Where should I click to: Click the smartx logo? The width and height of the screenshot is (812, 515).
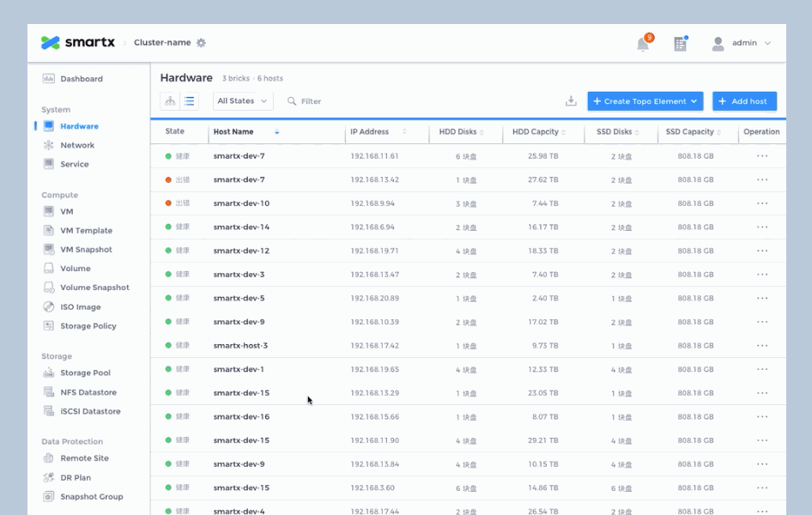click(78, 43)
